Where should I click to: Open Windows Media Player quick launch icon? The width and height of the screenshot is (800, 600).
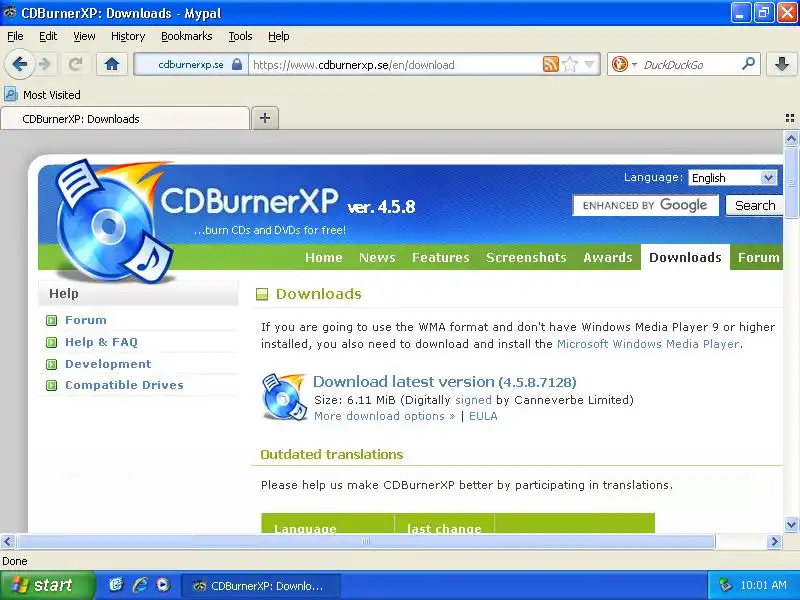coord(163,585)
